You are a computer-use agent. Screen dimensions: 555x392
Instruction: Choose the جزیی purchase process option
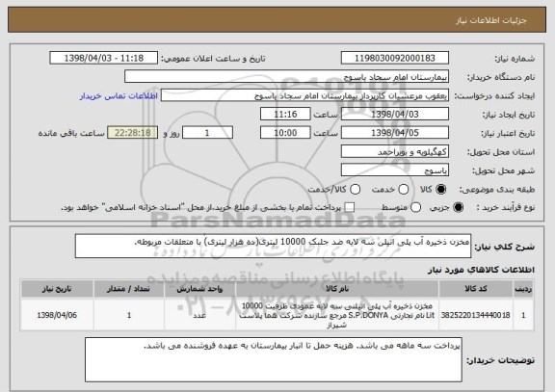point(458,208)
